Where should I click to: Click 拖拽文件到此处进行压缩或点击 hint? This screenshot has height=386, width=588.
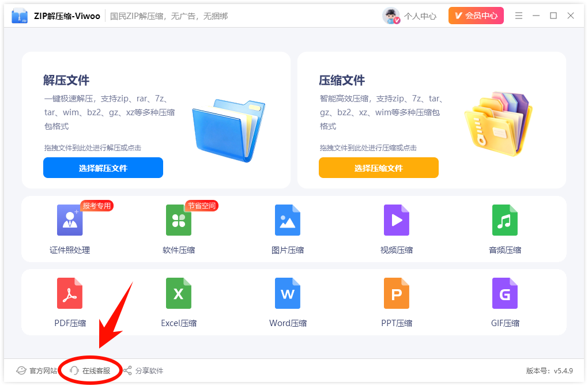368,147
